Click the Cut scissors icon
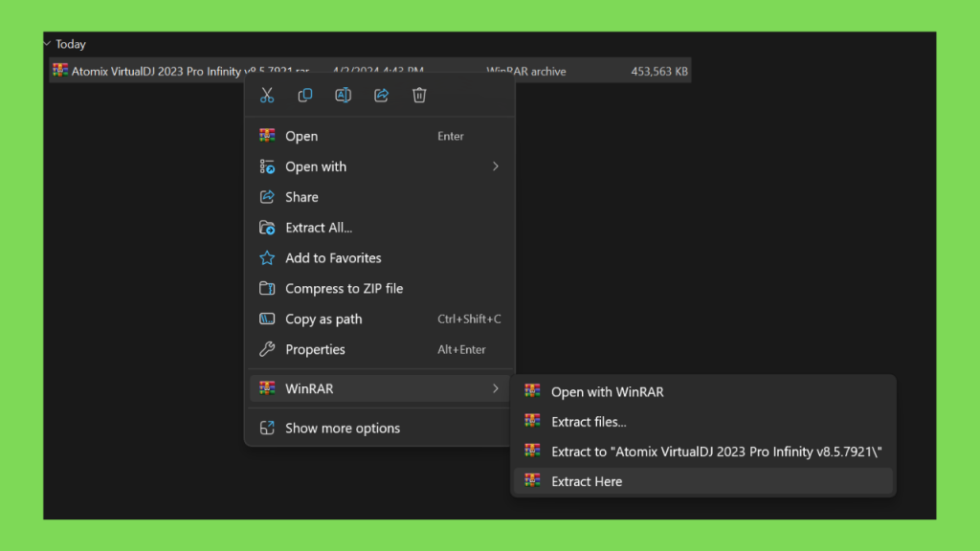 (267, 95)
